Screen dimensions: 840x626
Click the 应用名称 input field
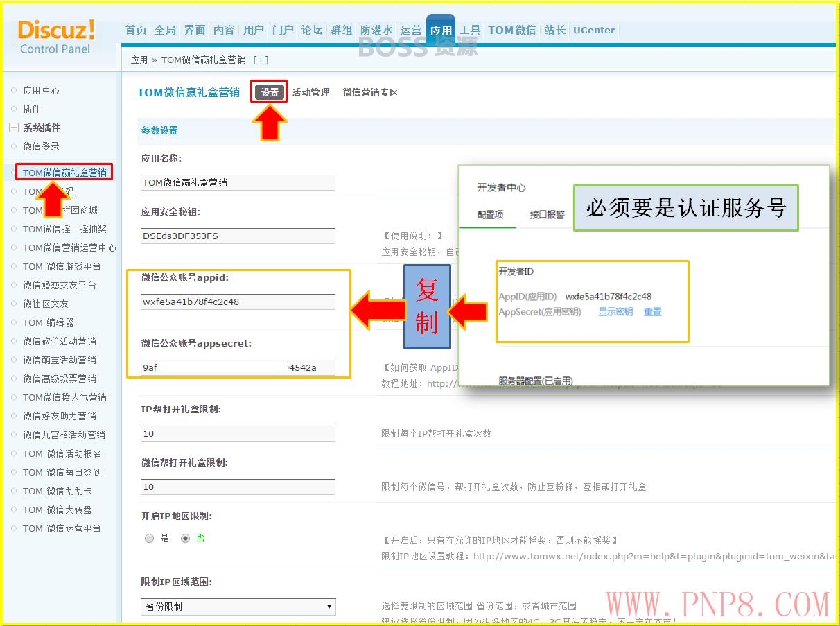[238, 182]
